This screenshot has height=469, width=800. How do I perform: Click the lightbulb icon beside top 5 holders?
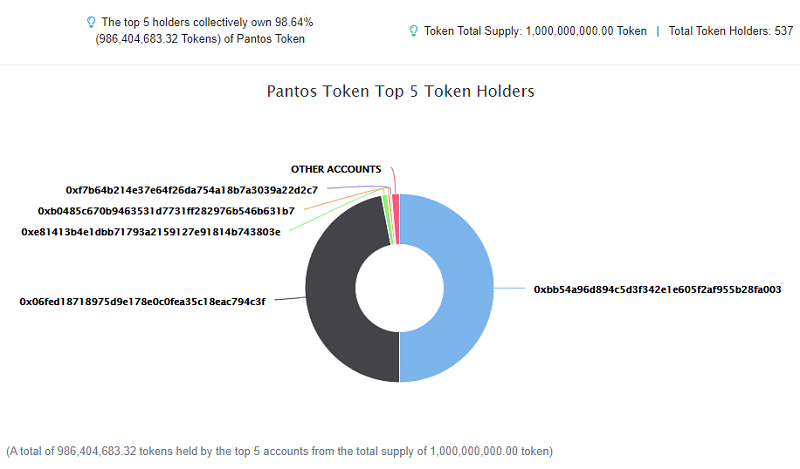pos(92,21)
